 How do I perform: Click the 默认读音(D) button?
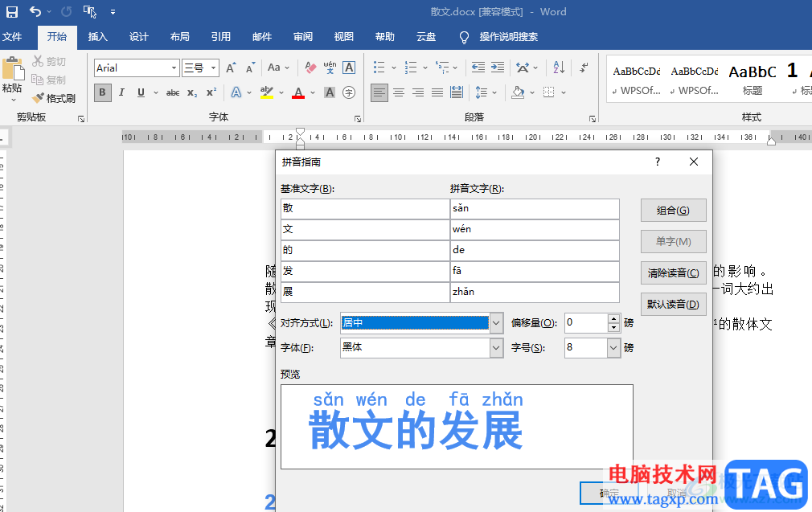click(x=673, y=304)
